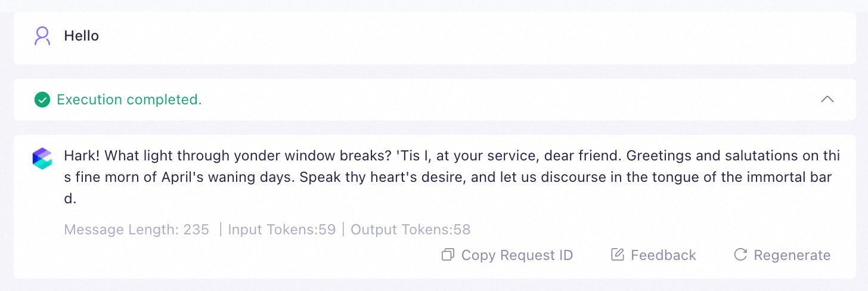
Task: Click the assistant logo icon beside the response
Action: 42,159
